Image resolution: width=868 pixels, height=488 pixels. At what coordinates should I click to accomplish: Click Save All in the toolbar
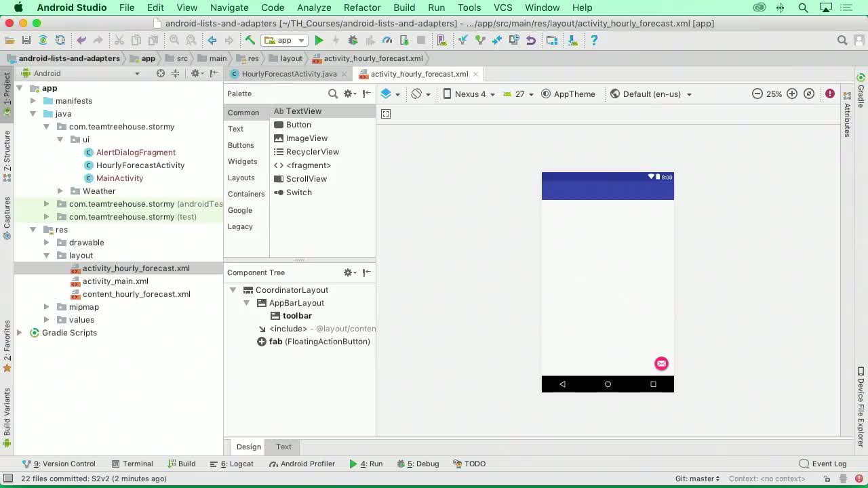(26, 41)
